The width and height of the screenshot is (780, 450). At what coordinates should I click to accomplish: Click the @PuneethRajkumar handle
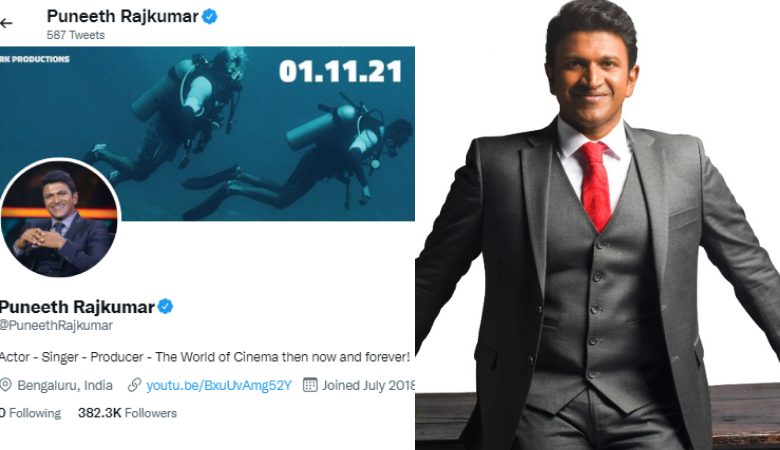coord(56,326)
